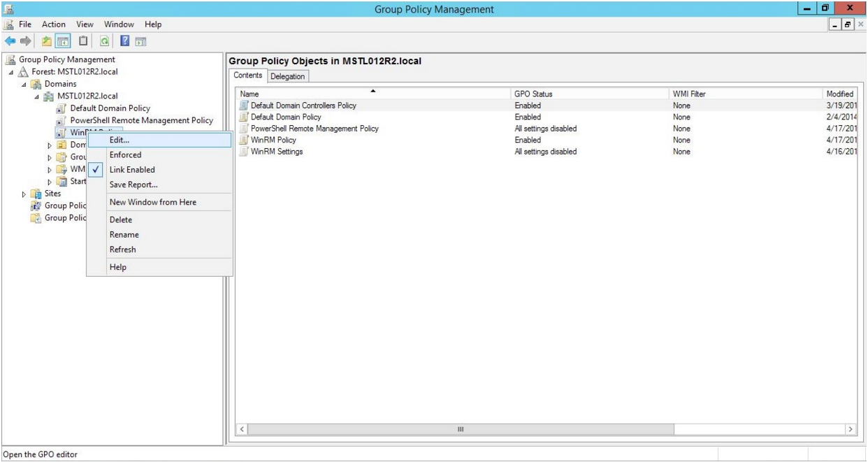Click the Default Domain Controllers Policy row icon
The height and width of the screenshot is (462, 868).
click(244, 106)
